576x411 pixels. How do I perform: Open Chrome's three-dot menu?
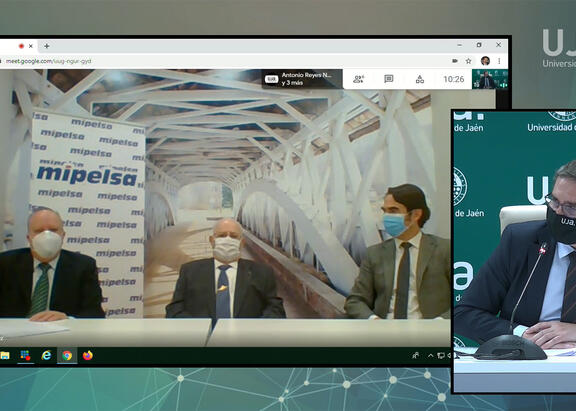click(x=499, y=61)
